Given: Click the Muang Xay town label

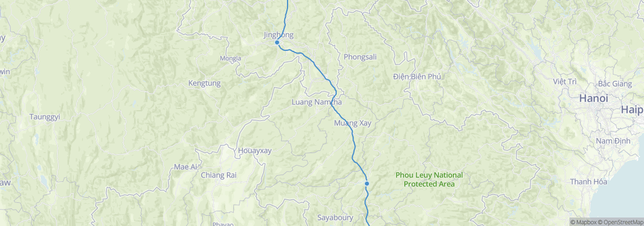Looking at the screenshot, I should [x=353, y=123].
